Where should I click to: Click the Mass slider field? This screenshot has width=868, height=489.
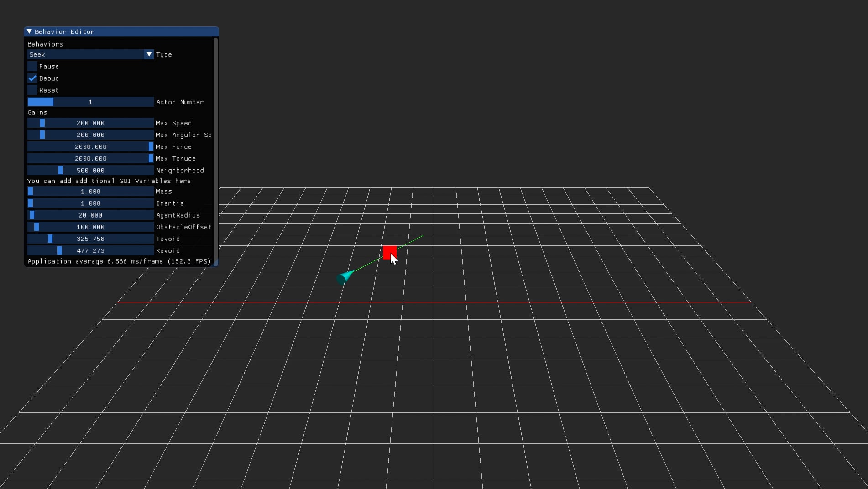click(x=90, y=192)
